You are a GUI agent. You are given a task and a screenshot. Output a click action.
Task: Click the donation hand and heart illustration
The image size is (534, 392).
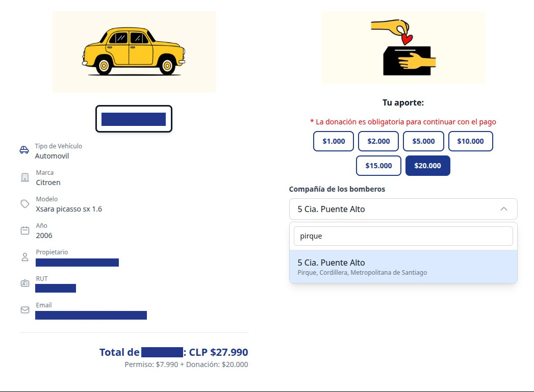click(x=403, y=47)
